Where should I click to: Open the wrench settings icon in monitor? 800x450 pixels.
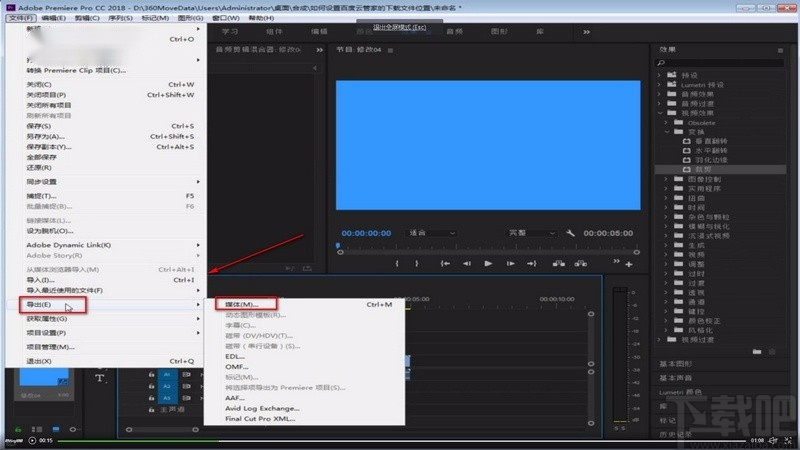[570, 233]
